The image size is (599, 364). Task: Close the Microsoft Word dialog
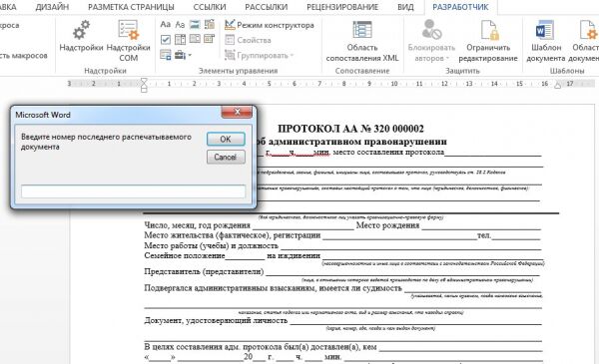(237, 112)
